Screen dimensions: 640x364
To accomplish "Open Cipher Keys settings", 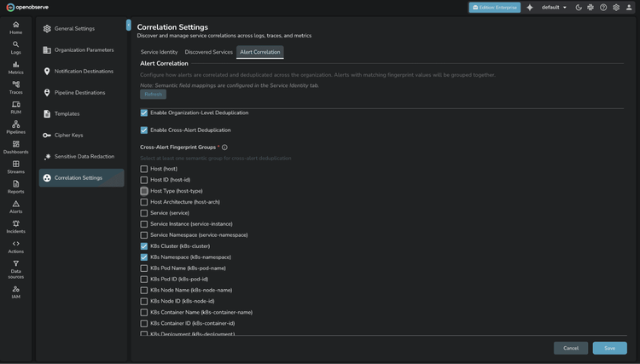I will (x=68, y=135).
